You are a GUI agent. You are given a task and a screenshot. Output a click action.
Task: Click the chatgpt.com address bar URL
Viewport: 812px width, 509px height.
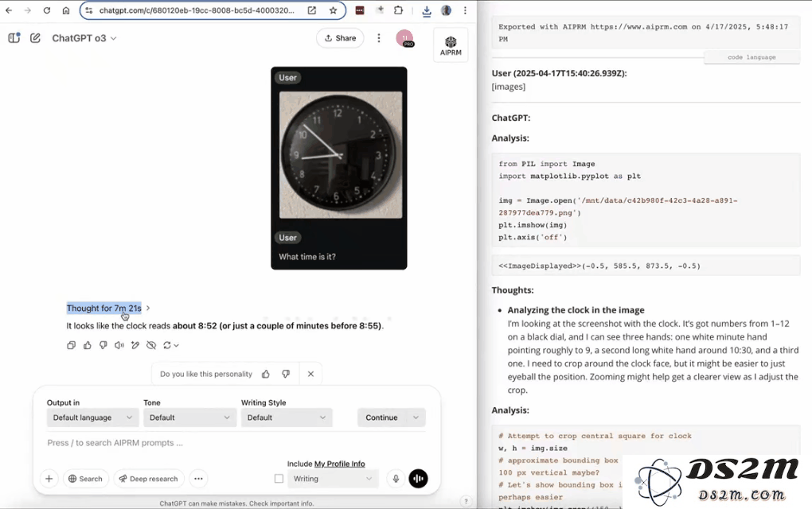click(x=197, y=10)
